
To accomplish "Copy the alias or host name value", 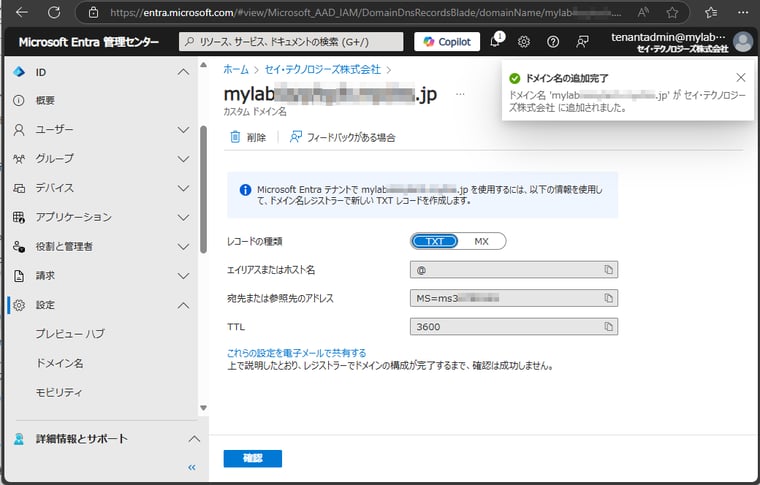I will tap(608, 270).
